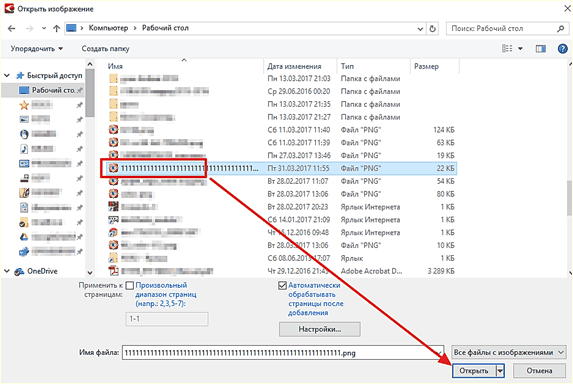Open the Упорядочить menu
The height and width of the screenshot is (384, 573).
click(x=37, y=49)
